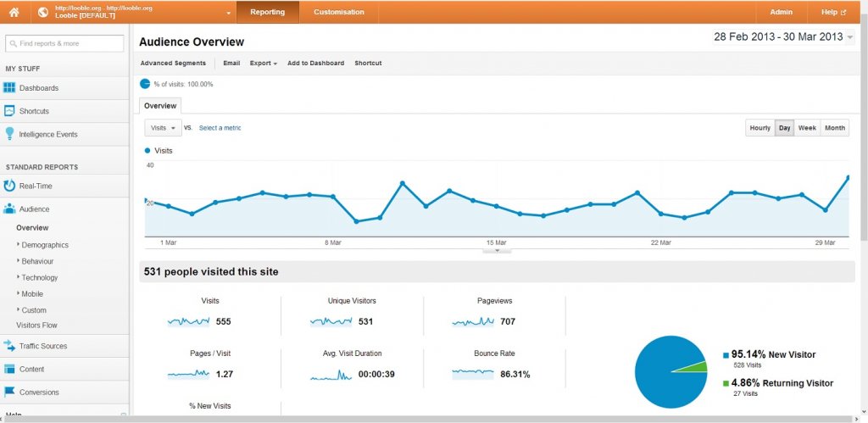This screenshot has width=868, height=423.
Task: Switch graph to Week view
Action: point(807,128)
